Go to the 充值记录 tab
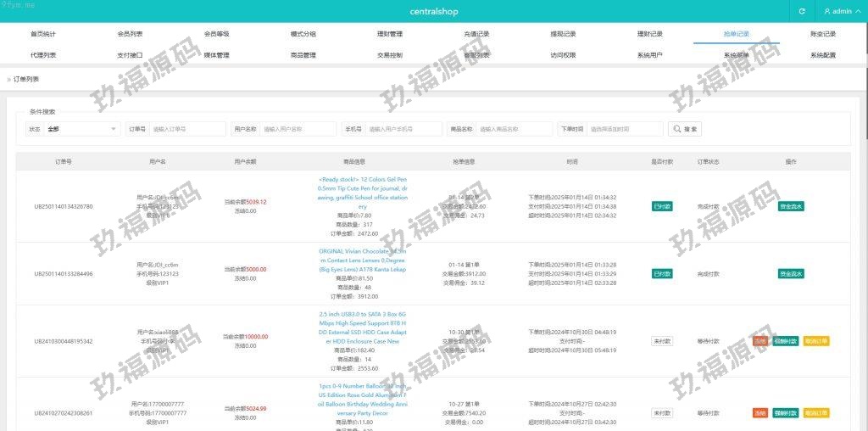 (x=476, y=34)
